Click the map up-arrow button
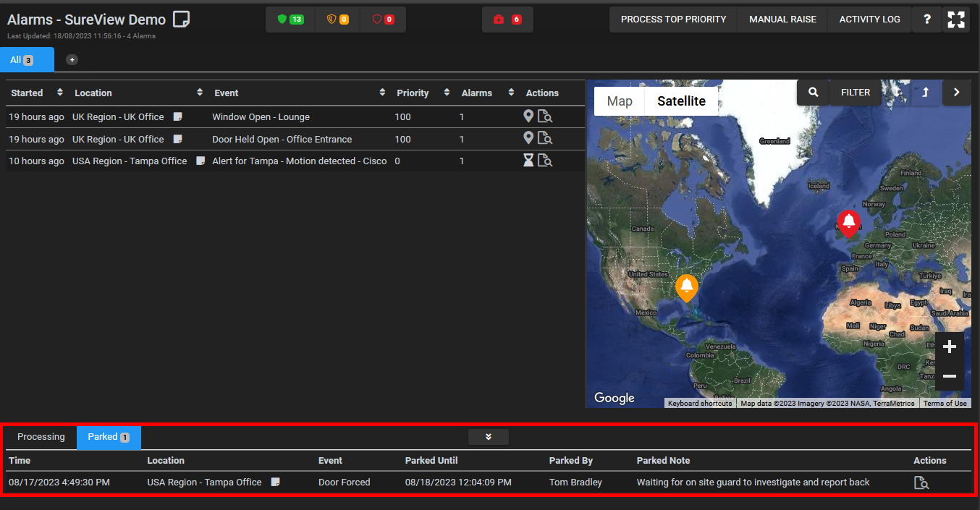Viewport: 980px width, 510px height. pos(925,93)
